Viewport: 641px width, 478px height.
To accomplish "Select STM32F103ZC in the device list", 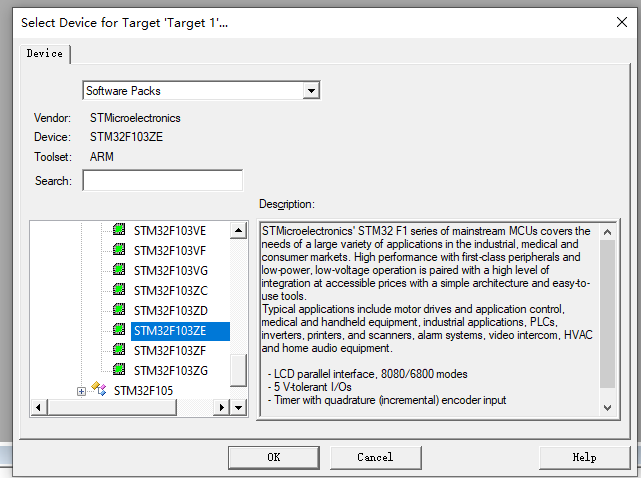I will (x=171, y=291).
